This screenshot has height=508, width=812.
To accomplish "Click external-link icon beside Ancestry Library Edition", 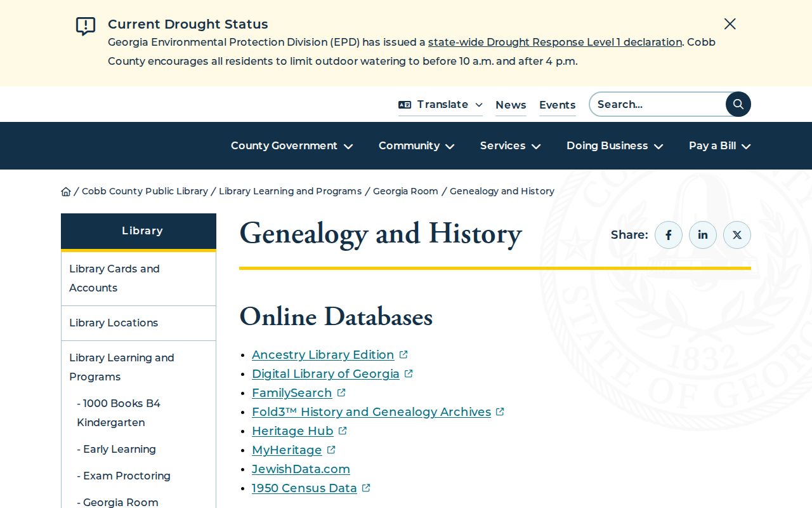I will pyautogui.click(x=403, y=354).
